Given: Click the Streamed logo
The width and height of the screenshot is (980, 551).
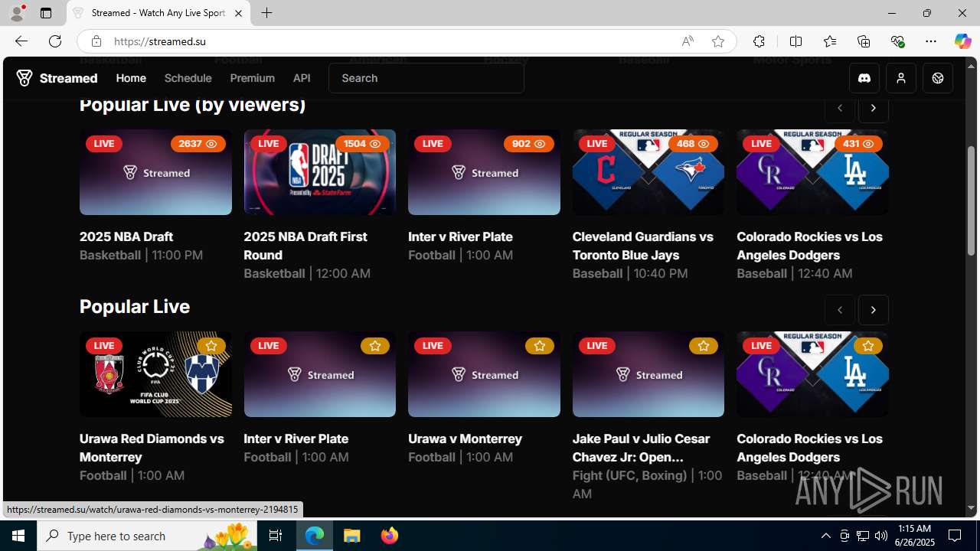Looking at the screenshot, I should (x=57, y=78).
